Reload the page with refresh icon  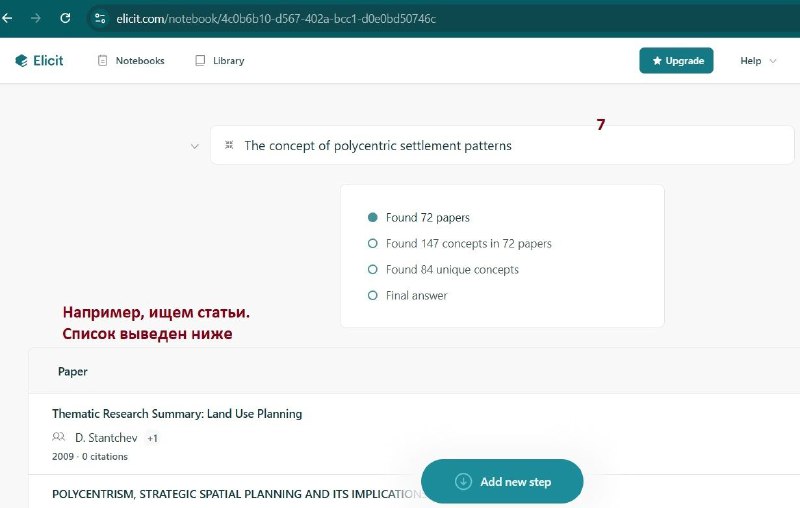point(65,18)
